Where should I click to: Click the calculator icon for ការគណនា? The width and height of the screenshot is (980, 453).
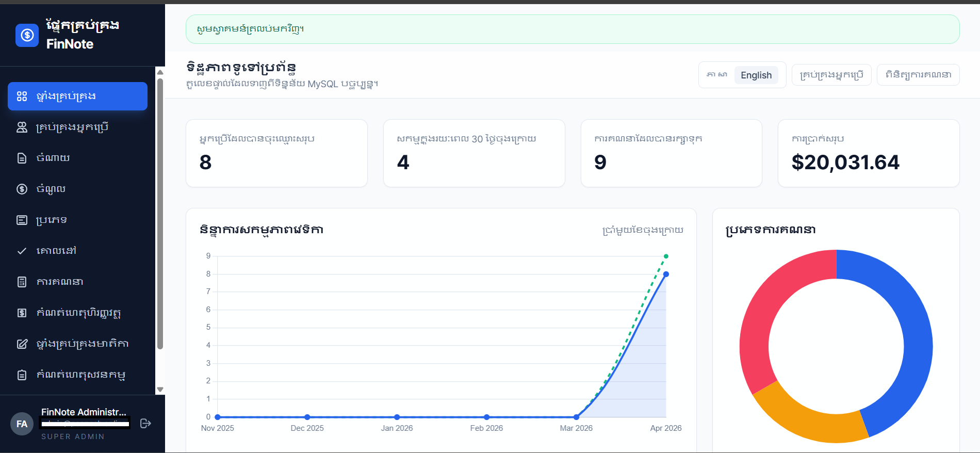pyautogui.click(x=22, y=282)
